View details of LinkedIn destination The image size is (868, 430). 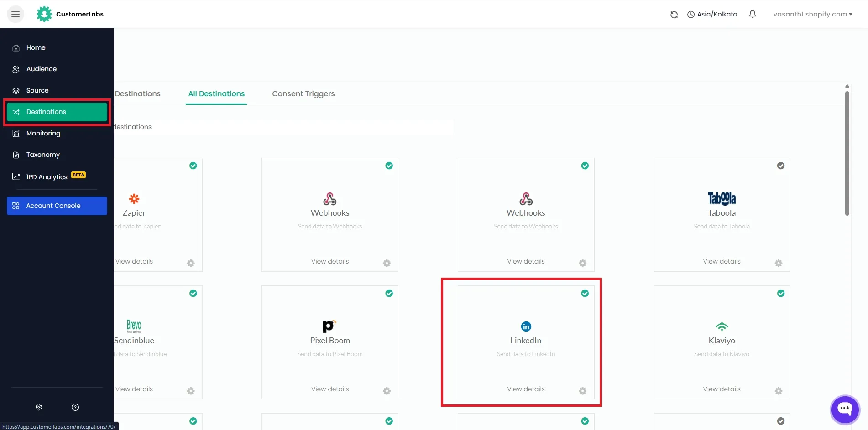click(x=526, y=389)
